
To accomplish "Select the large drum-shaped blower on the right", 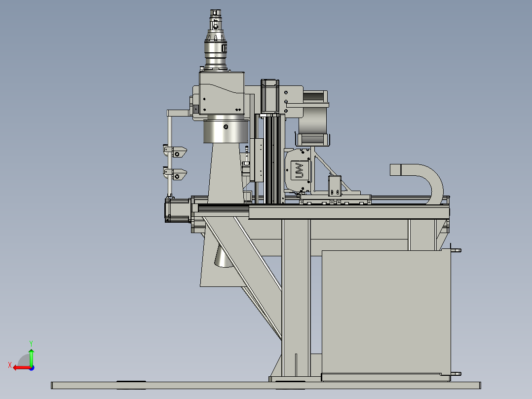I will (313, 119).
